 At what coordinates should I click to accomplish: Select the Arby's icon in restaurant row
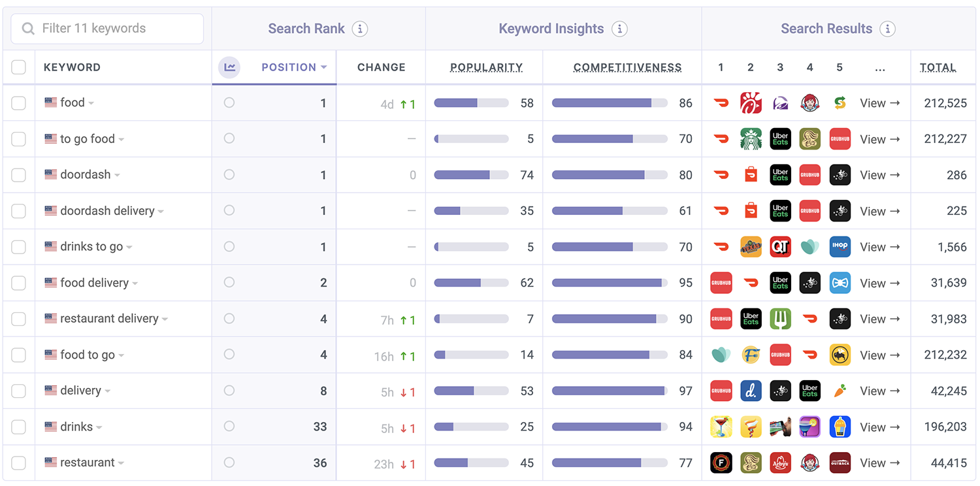click(780, 462)
